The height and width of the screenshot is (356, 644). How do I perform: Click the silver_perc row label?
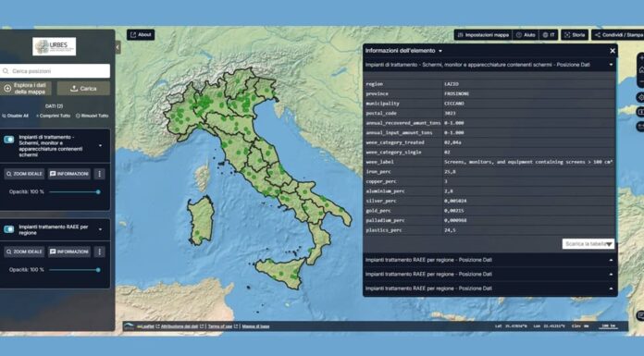pyautogui.click(x=380, y=201)
